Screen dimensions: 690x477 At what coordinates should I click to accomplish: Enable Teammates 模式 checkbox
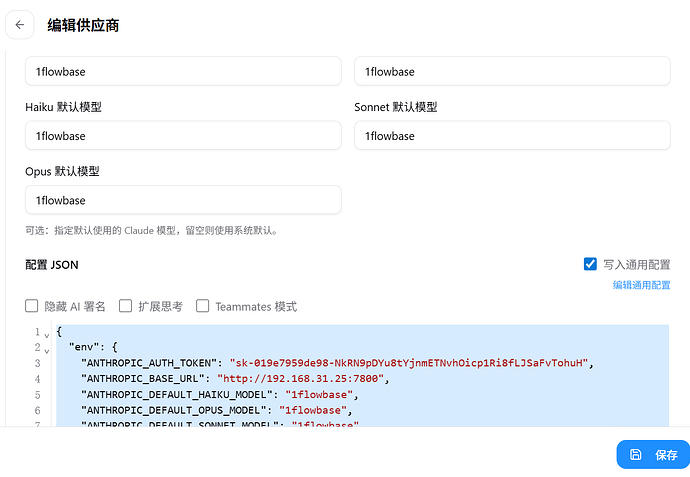click(202, 306)
